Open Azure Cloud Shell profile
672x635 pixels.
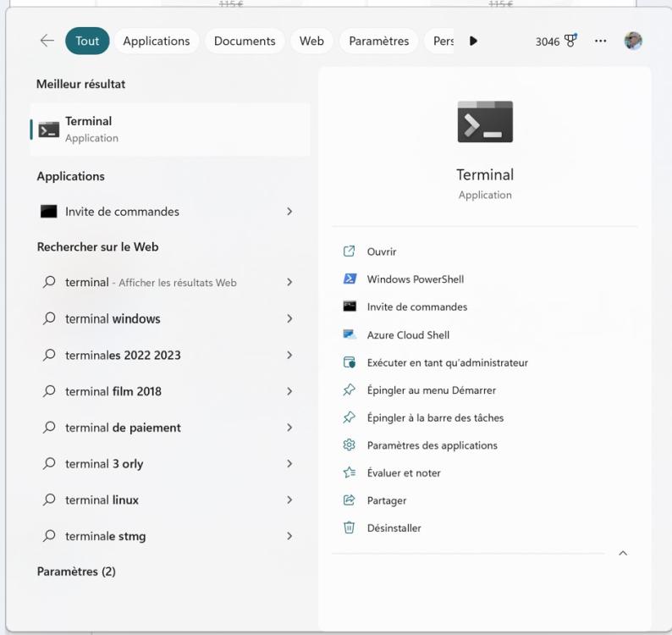coord(408,335)
